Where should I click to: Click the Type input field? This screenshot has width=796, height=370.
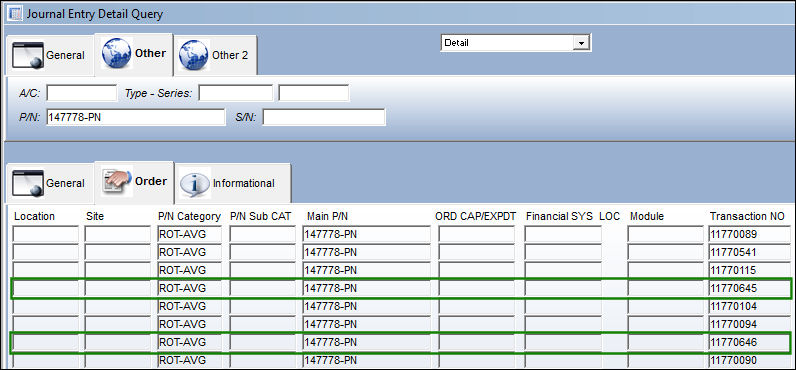(x=235, y=93)
